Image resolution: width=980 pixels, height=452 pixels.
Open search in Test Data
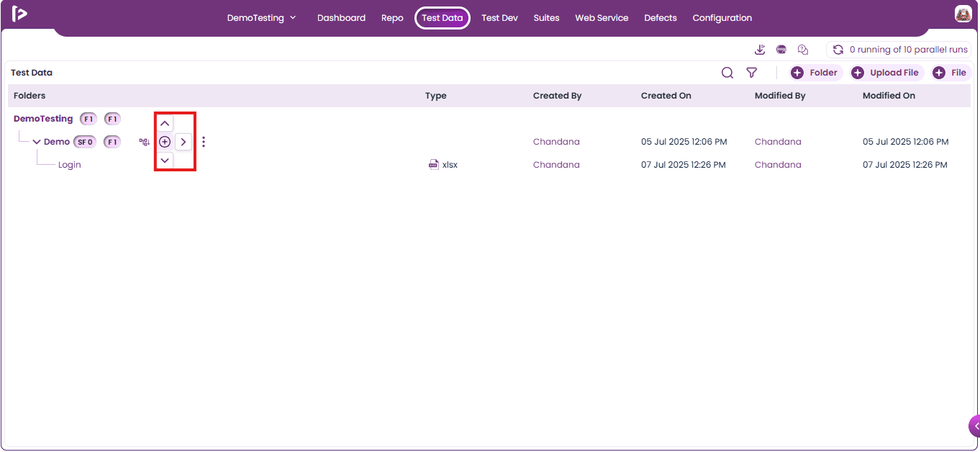[727, 73]
